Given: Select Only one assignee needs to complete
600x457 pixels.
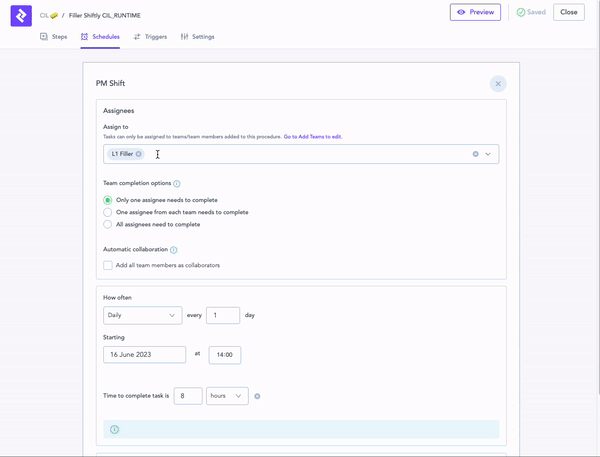Looking at the screenshot, I should [x=108, y=200].
